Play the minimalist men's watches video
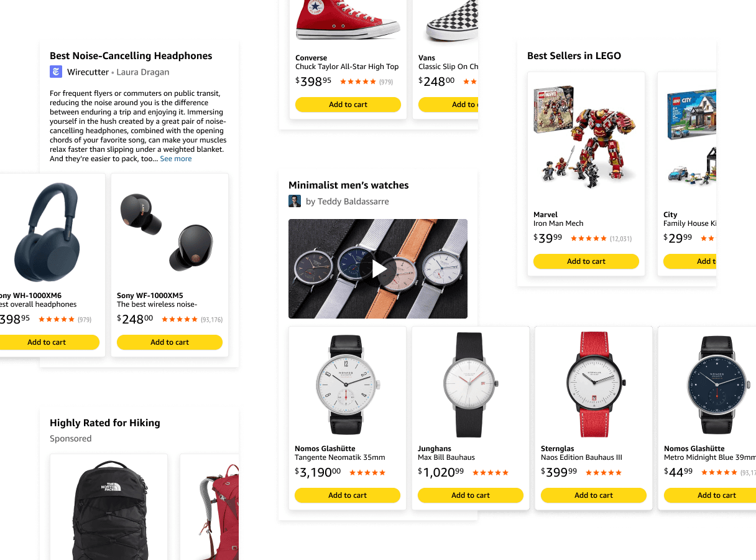Screen dimensions: 756x560 coord(379,269)
